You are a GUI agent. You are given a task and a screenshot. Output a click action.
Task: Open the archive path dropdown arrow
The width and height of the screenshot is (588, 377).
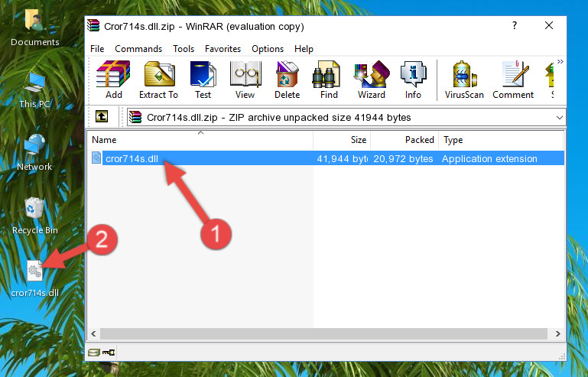[x=559, y=118]
